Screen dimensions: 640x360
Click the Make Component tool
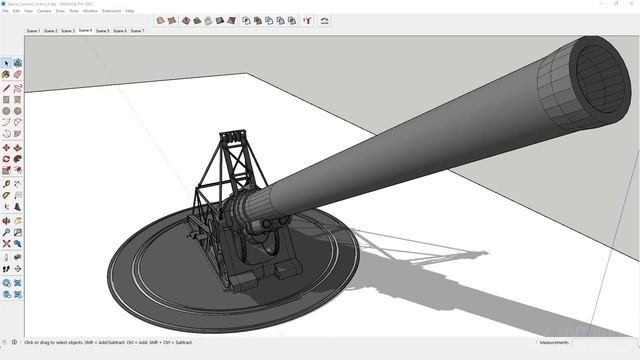click(18, 63)
